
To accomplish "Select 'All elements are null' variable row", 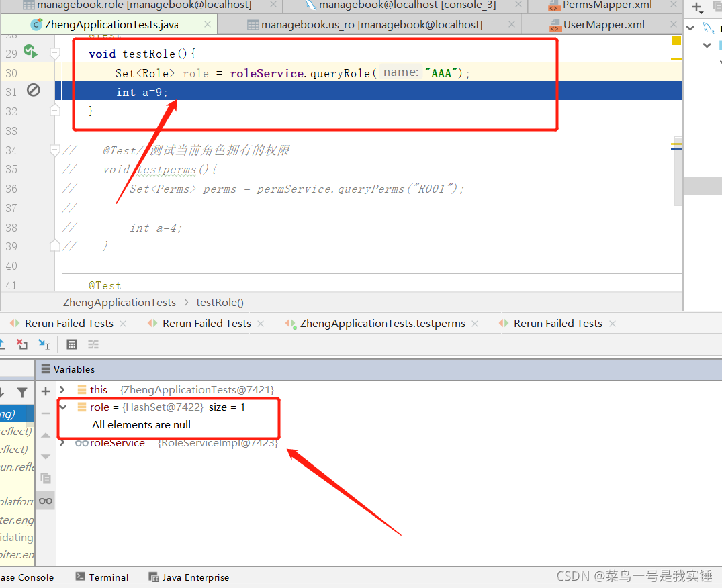I will pos(141,425).
